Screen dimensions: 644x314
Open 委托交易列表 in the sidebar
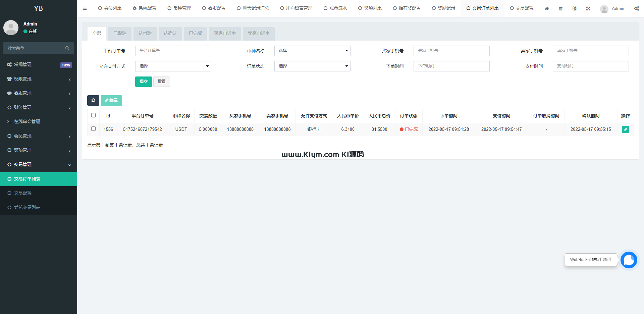[39, 207]
